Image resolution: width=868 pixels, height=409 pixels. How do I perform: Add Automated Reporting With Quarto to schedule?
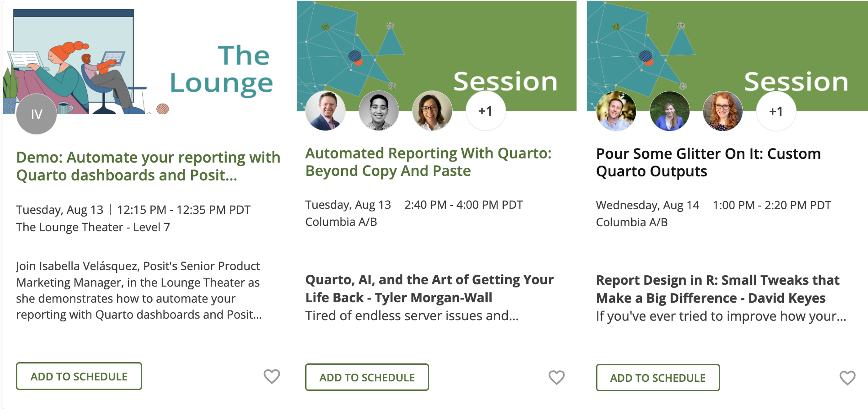click(367, 377)
